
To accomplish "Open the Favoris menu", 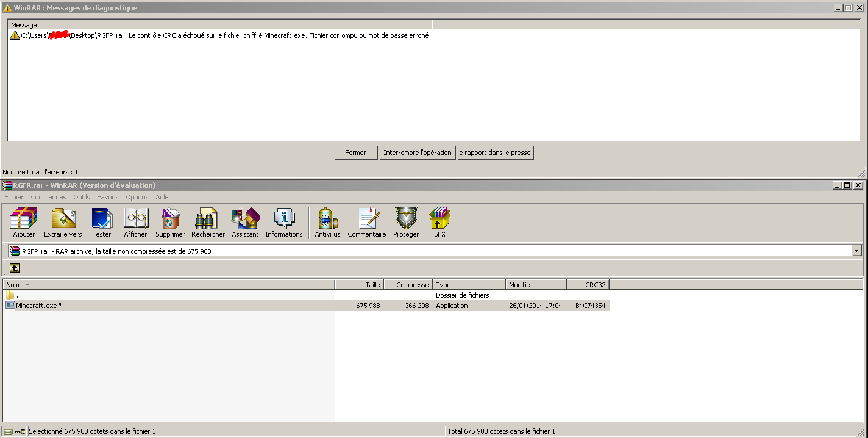I will pos(108,197).
